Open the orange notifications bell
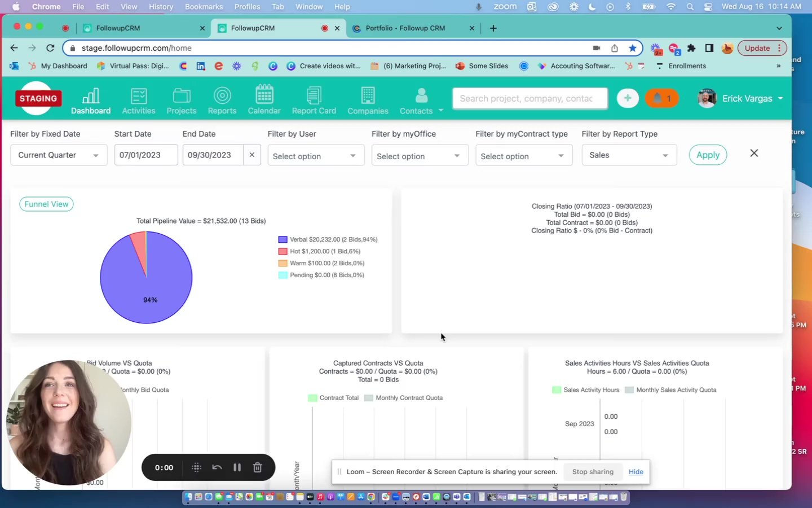The width and height of the screenshot is (812, 508). pyautogui.click(x=661, y=98)
